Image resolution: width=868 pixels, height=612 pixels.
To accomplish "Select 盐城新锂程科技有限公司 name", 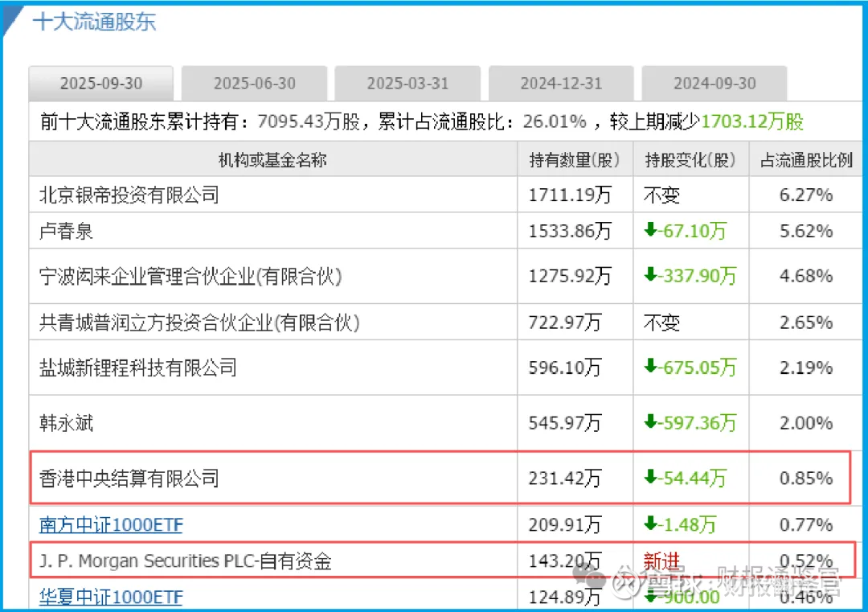I will pos(138,368).
